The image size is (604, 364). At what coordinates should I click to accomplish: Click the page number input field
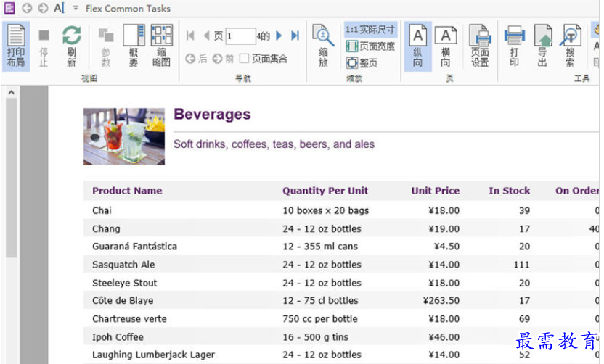(241, 36)
